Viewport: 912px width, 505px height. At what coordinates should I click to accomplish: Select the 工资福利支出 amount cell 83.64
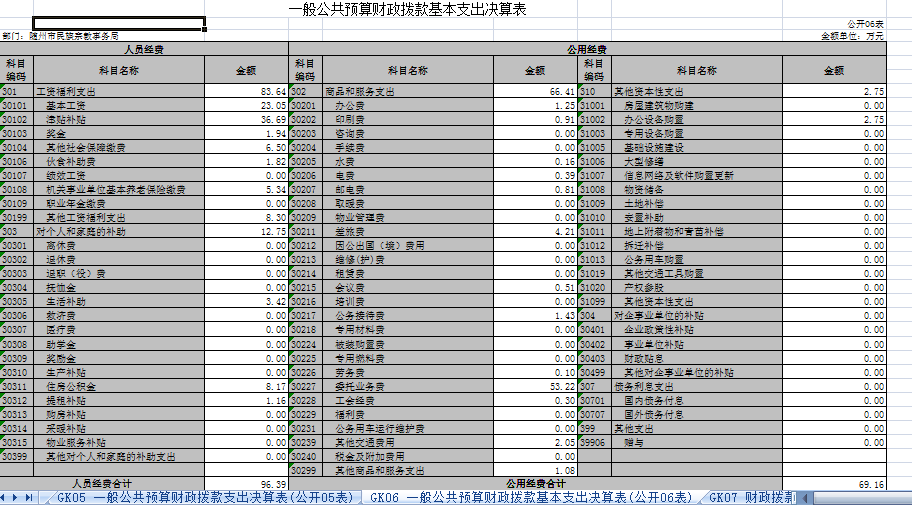246,91
